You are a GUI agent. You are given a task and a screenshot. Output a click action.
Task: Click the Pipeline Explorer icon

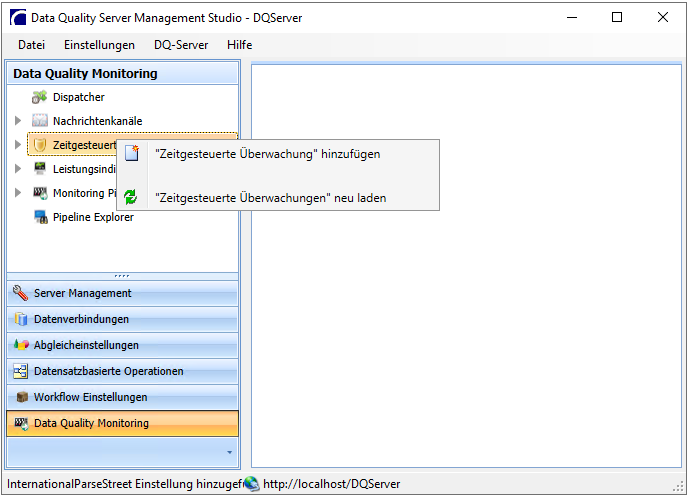tap(41, 217)
